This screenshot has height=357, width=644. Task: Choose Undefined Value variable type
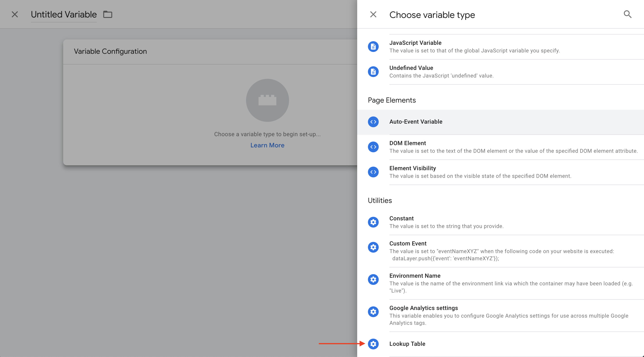(501, 72)
